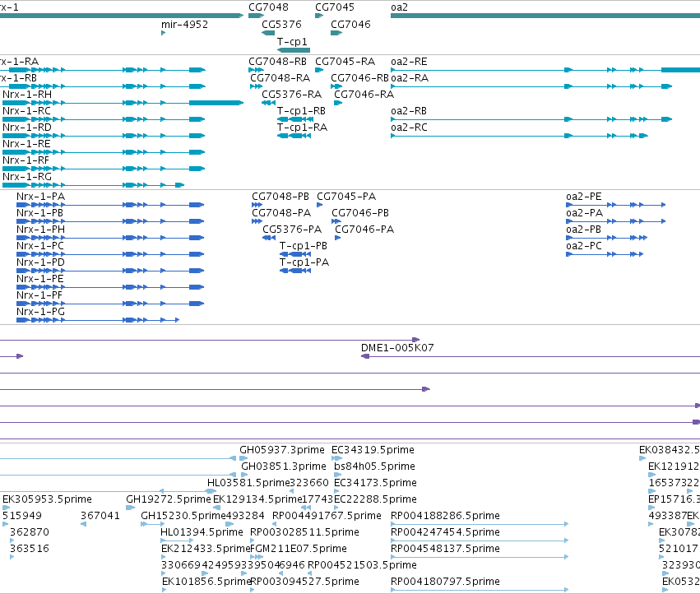
Task: Click the RP003094527.5prime EST label
Action: [x=305, y=582]
